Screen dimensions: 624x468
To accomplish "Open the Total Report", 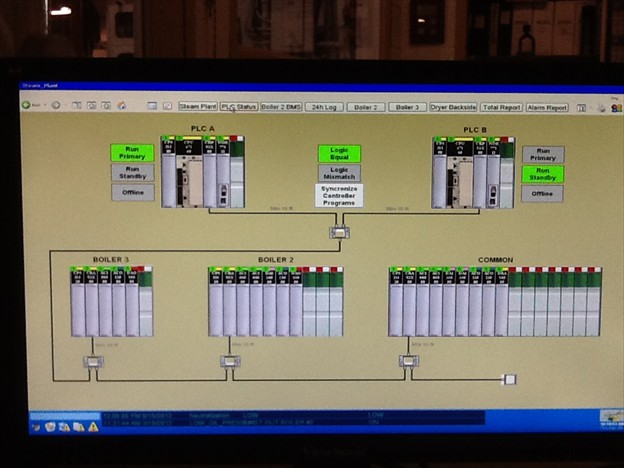I will 501,107.
